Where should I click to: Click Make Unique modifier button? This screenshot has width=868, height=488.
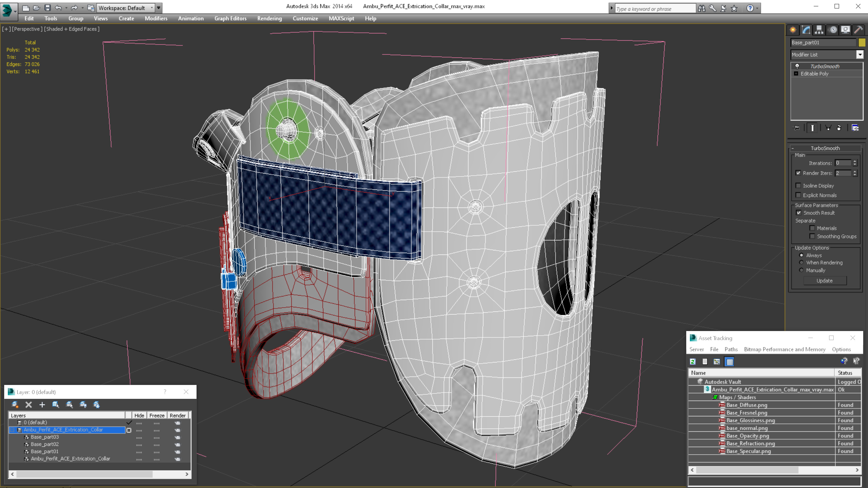[x=828, y=128]
